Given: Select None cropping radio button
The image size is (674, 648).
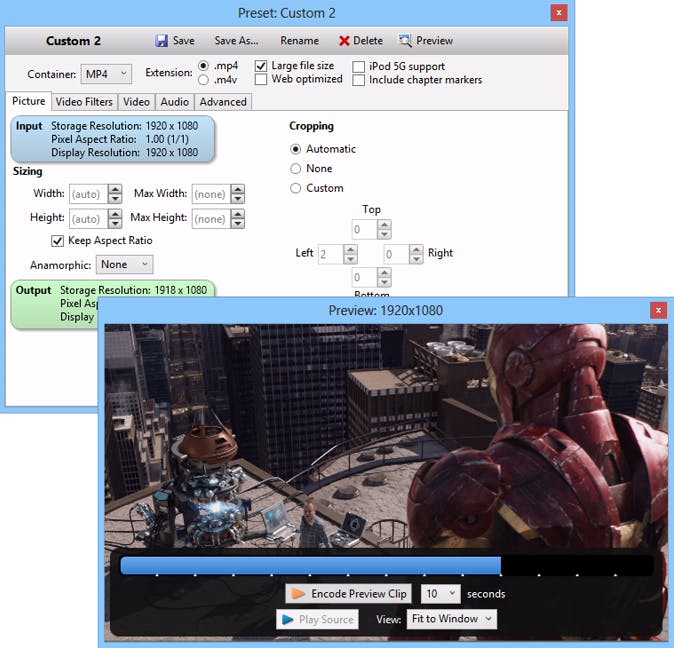Looking at the screenshot, I should [x=295, y=168].
